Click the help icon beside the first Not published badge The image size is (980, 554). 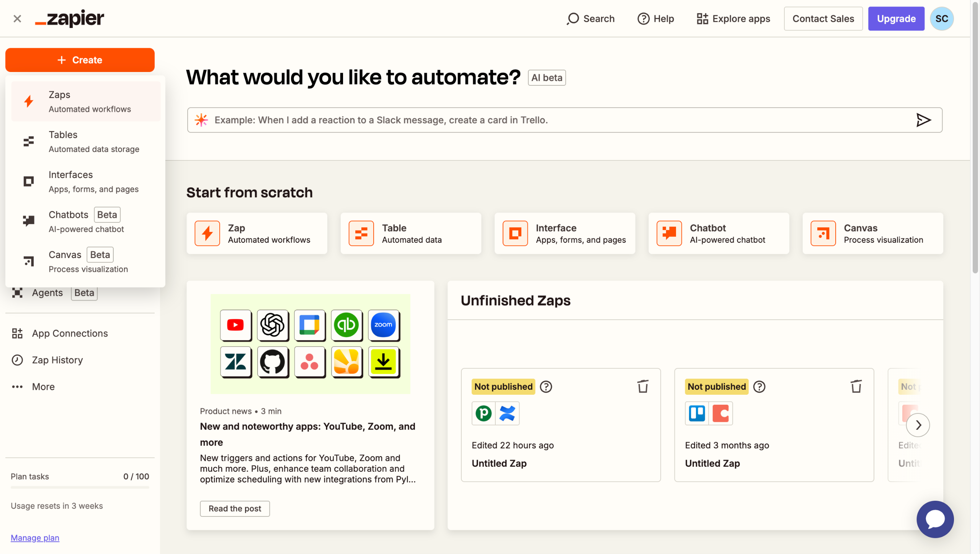(546, 387)
